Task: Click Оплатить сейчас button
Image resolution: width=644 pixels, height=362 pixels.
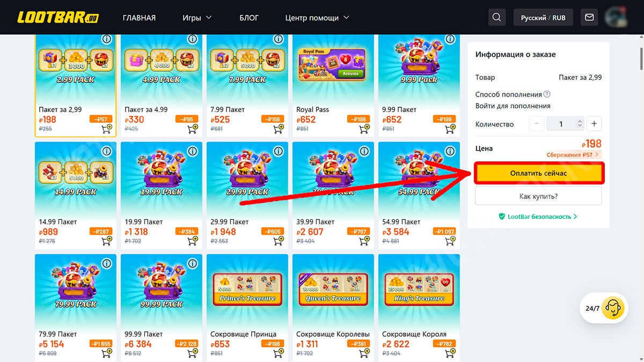Action: click(538, 173)
